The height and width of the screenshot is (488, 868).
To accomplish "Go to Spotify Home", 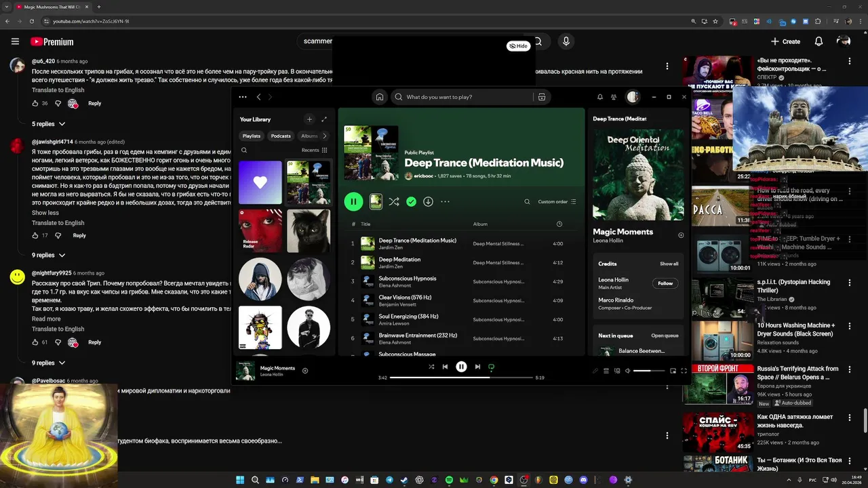I will pos(380,97).
